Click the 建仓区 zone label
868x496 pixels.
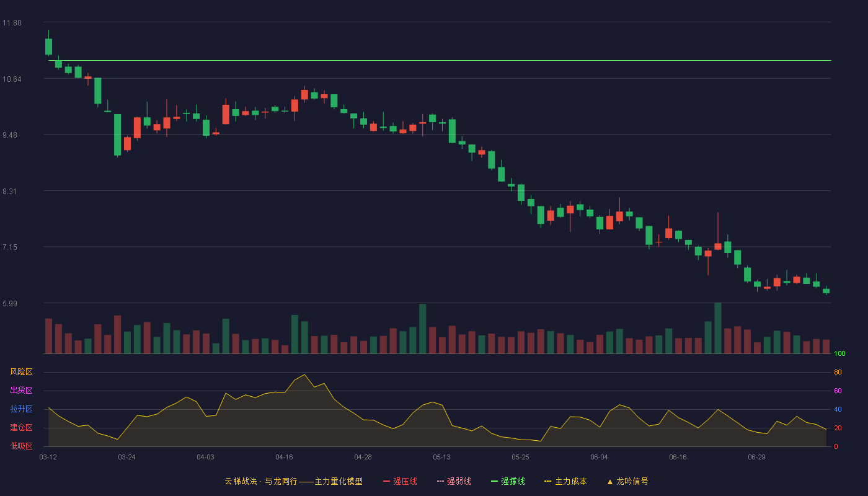21,428
